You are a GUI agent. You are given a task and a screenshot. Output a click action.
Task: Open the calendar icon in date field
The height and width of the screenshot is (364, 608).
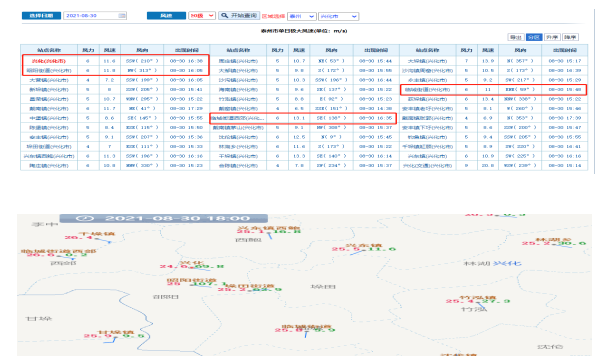tap(122, 16)
